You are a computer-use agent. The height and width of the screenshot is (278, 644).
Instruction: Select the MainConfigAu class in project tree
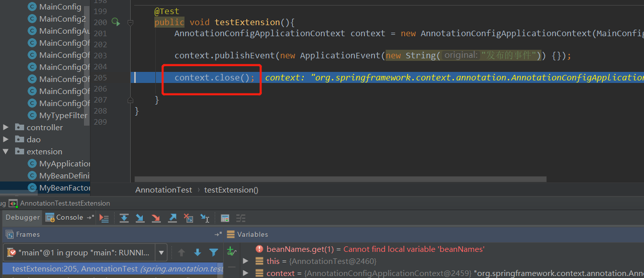pyautogui.click(x=64, y=31)
